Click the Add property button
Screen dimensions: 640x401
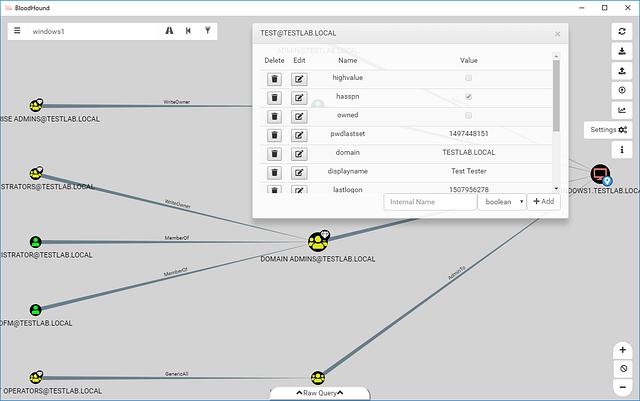[544, 201]
